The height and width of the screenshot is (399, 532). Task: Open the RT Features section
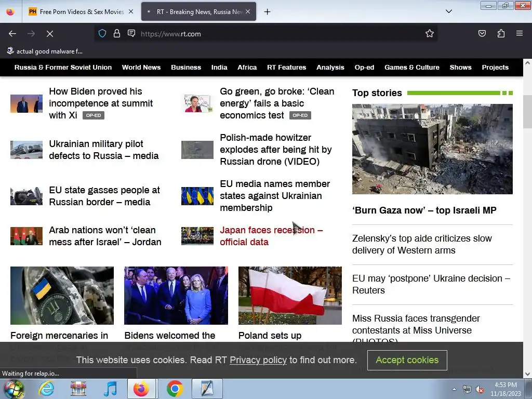tap(286, 67)
